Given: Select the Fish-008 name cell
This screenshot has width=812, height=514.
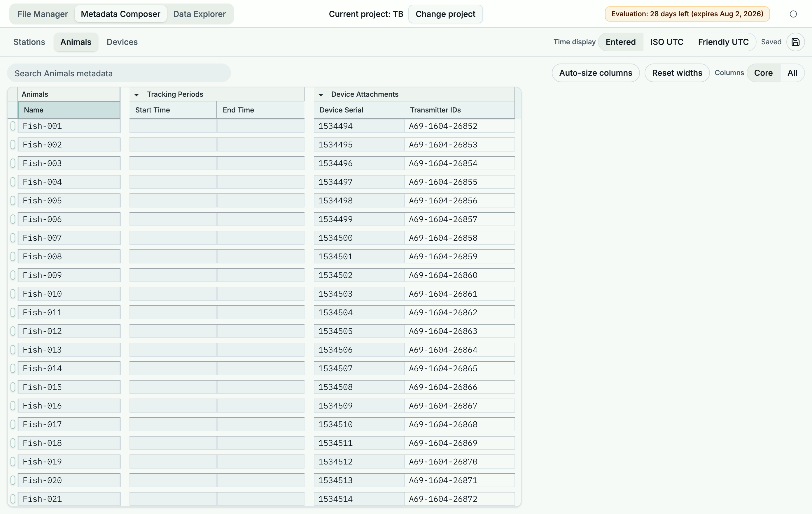Looking at the screenshot, I should 69,257.
